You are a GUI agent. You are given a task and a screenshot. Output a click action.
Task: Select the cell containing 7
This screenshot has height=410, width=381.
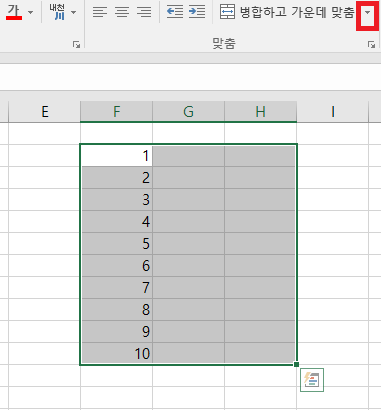coord(116,288)
